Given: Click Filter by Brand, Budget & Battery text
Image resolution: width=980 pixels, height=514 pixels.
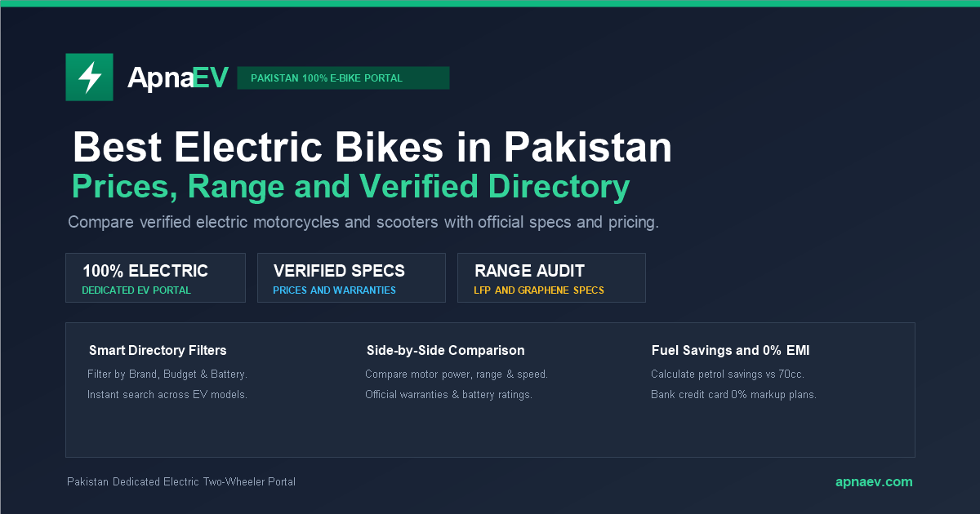Looking at the screenshot, I should pos(167,374).
